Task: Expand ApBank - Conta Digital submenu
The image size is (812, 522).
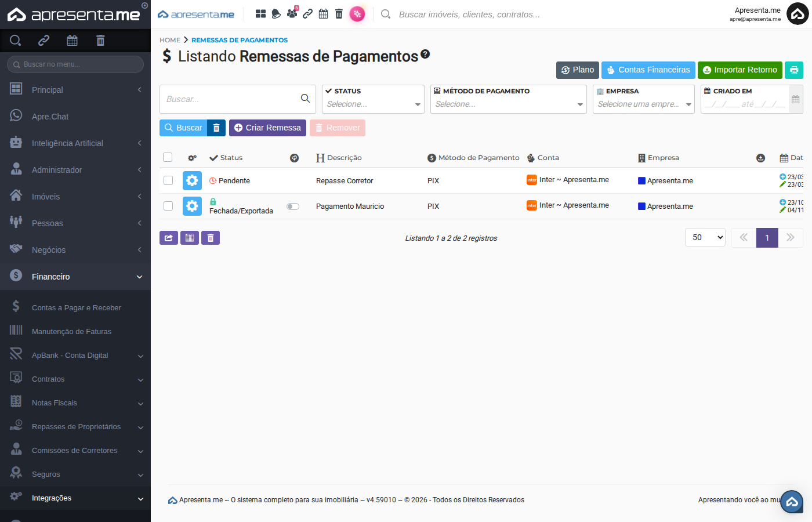Action: [x=75, y=356]
